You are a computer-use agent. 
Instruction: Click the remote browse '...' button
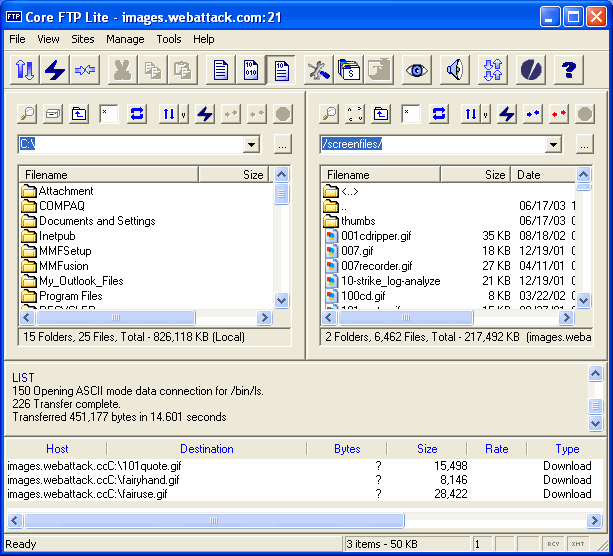[x=584, y=145]
